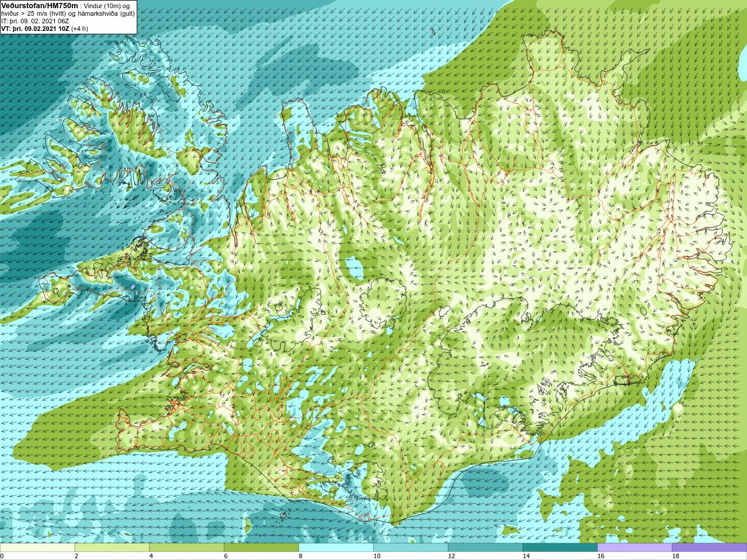Click the legend scale label '12'
The image size is (747, 560).
(451, 556)
